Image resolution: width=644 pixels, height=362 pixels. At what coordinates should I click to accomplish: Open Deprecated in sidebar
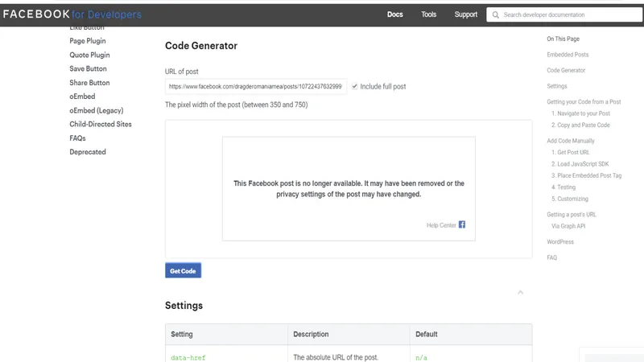tap(88, 152)
